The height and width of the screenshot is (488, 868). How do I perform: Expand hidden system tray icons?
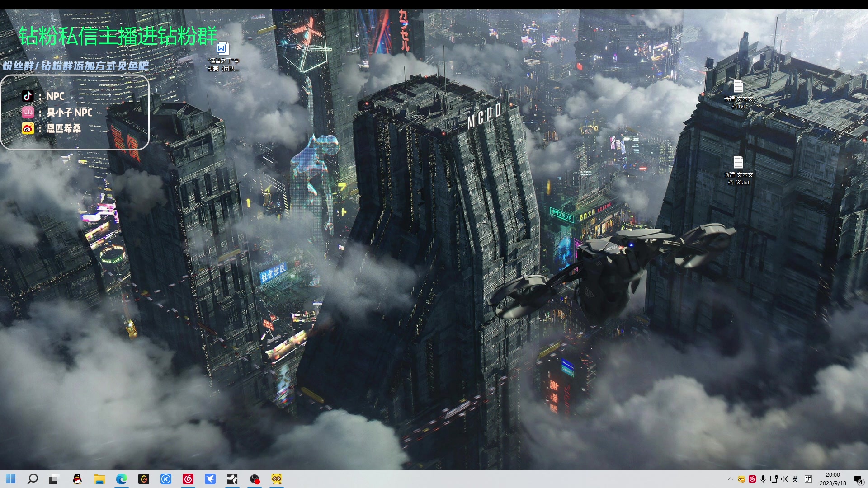click(730, 479)
